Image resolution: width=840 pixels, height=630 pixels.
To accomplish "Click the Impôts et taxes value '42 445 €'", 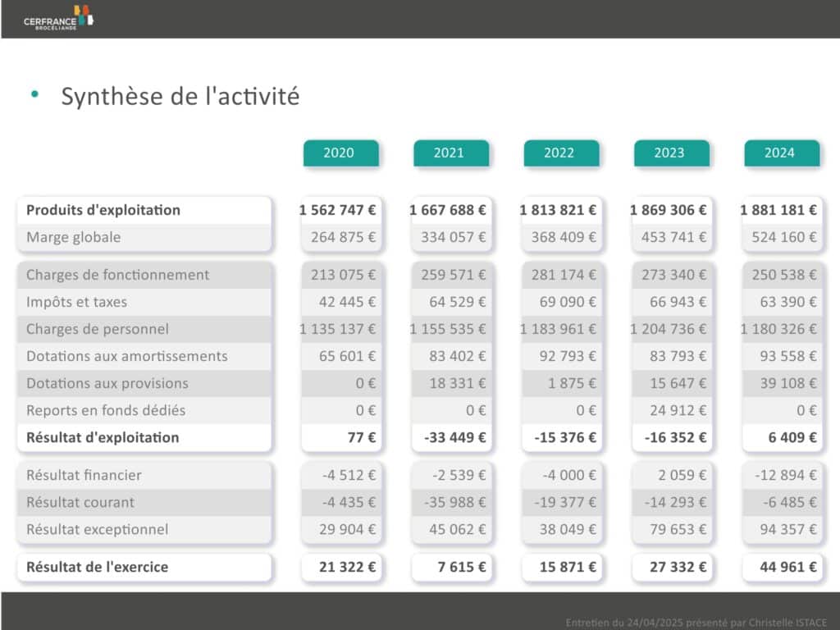I will click(x=348, y=302).
